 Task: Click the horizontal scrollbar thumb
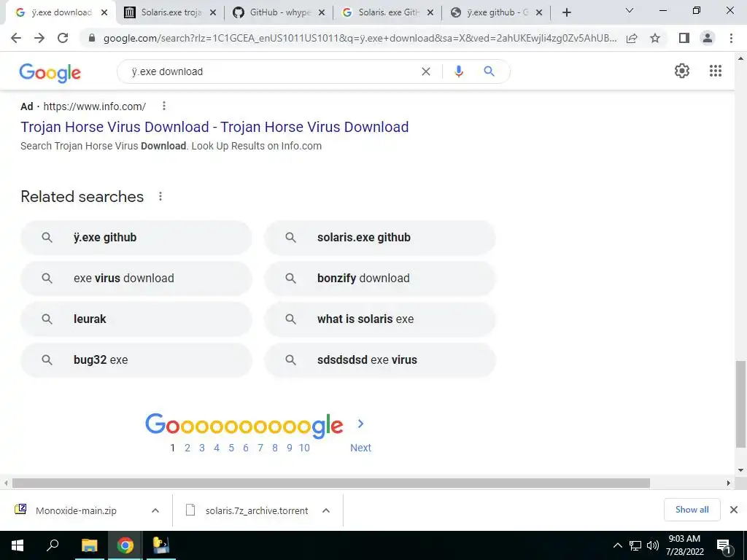[331, 483]
